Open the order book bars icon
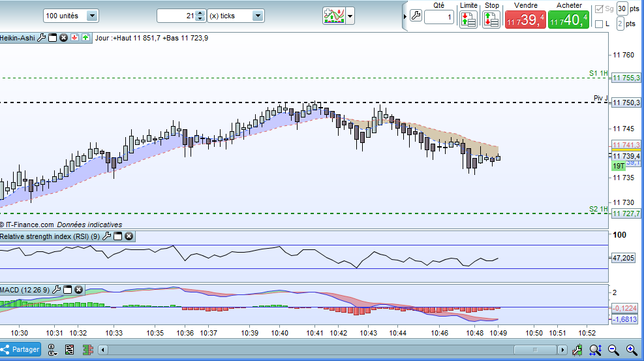The height and width of the screenshot is (361, 644). point(87,349)
